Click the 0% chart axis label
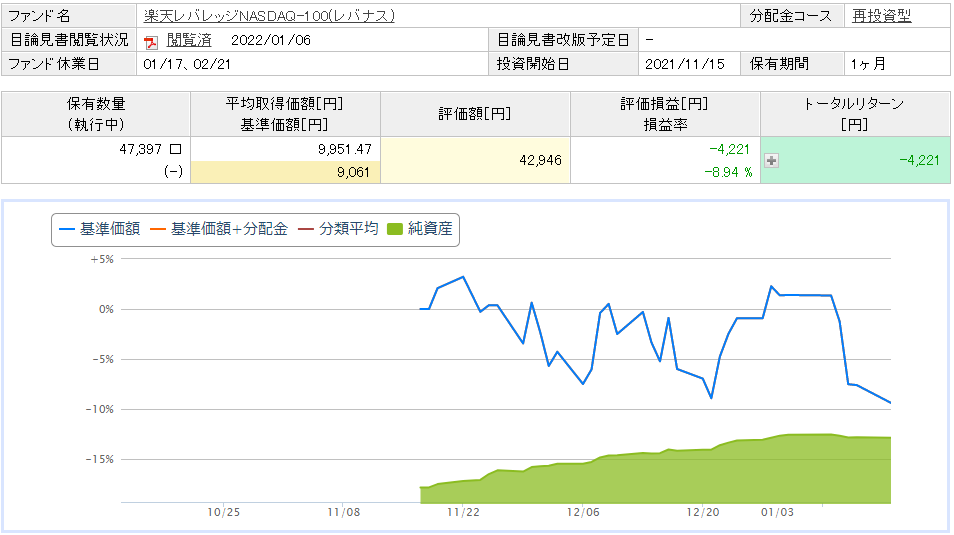The height and width of the screenshot is (535, 954). pyautogui.click(x=106, y=309)
